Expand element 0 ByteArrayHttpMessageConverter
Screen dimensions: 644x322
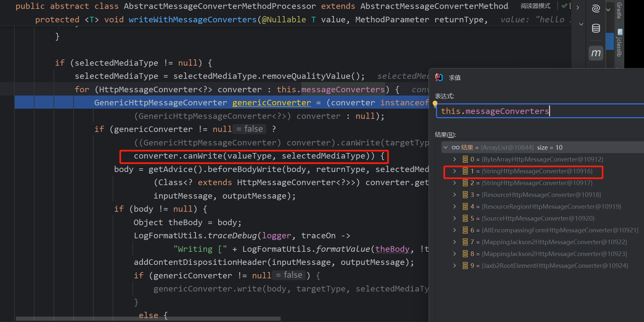pos(455,159)
